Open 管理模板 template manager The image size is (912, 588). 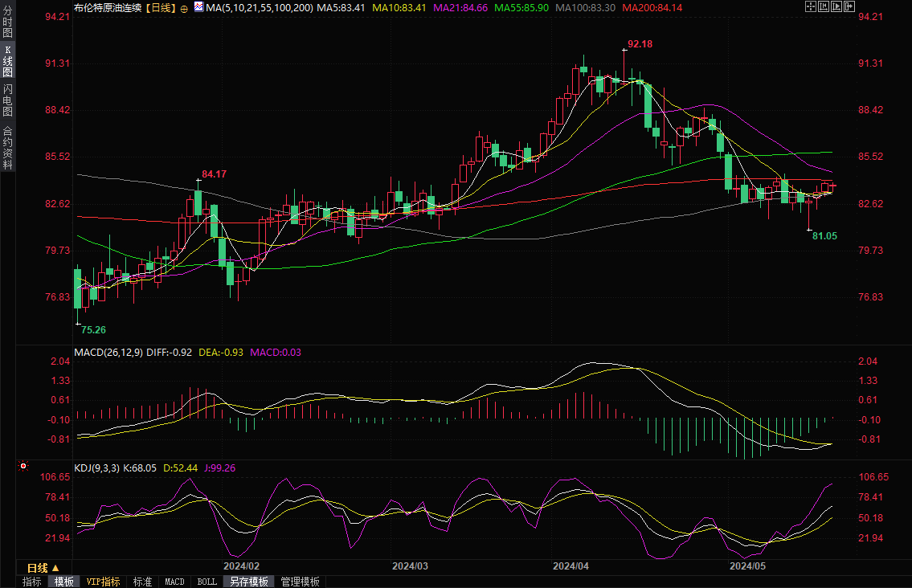pyautogui.click(x=300, y=582)
